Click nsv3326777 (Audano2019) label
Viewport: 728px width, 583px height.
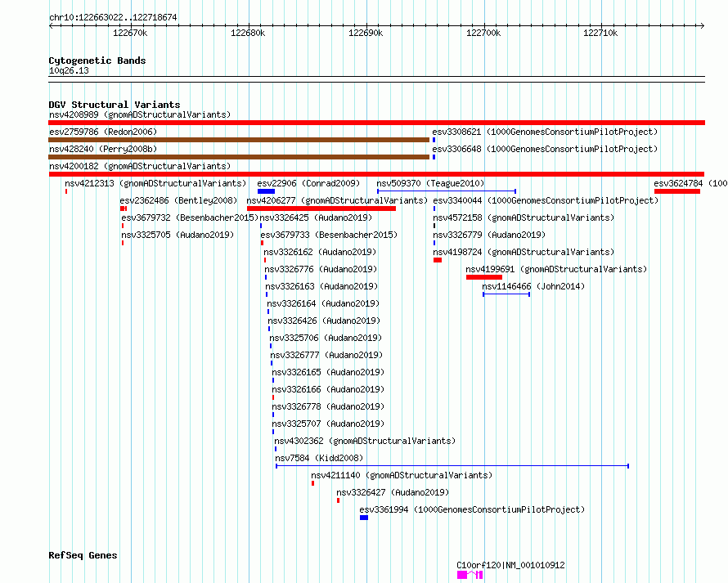coord(326,355)
